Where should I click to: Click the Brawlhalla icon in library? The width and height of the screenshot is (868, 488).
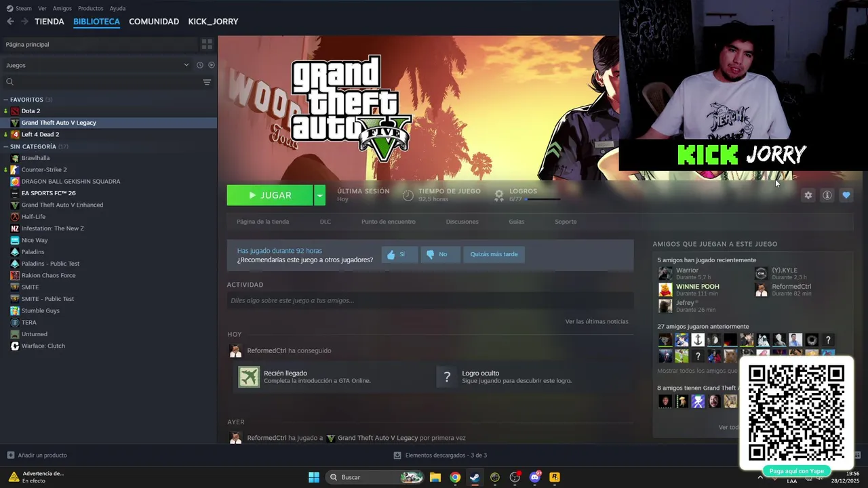coord(15,158)
